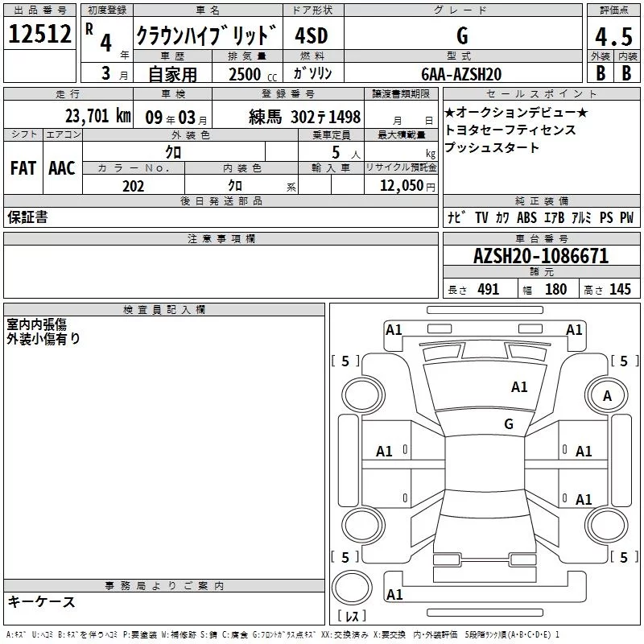Click the 保証書 text in later-shipped parts
The width and height of the screenshot is (644, 644).
(27, 217)
